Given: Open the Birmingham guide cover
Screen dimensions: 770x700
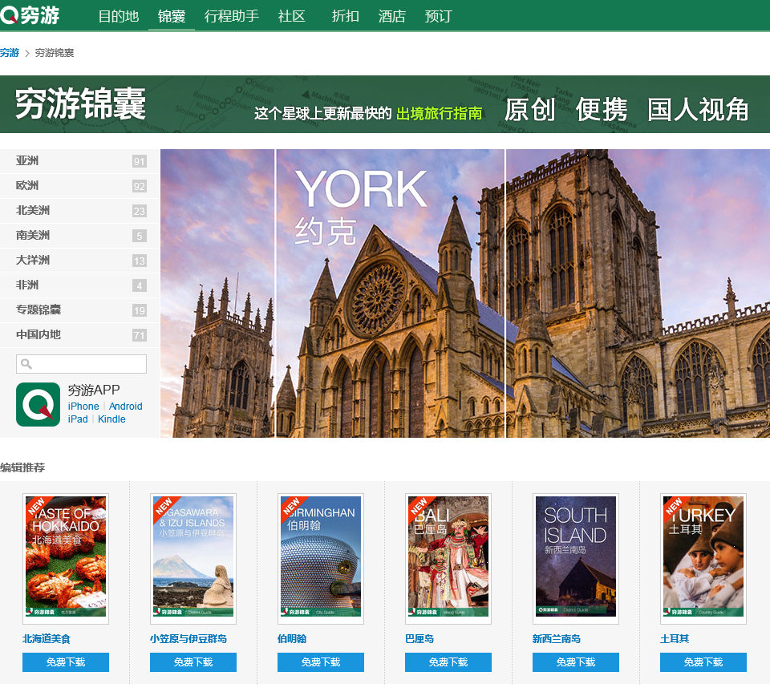Looking at the screenshot, I should [x=321, y=558].
